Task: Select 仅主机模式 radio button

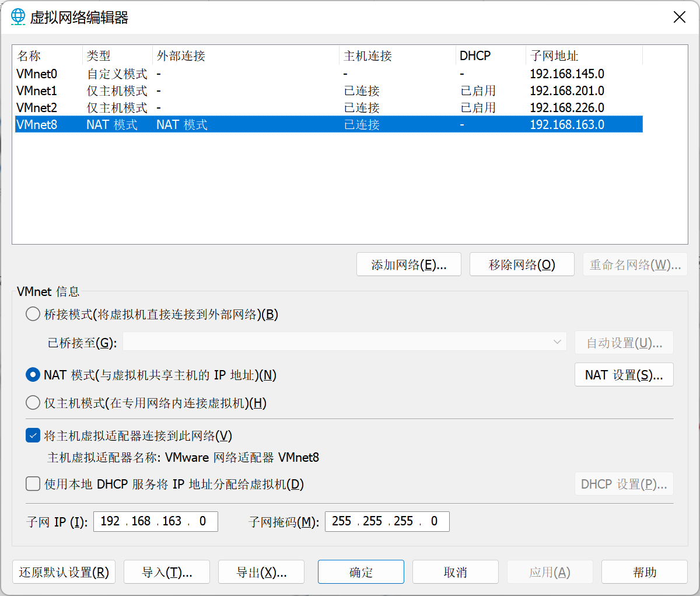Action: pos(33,403)
